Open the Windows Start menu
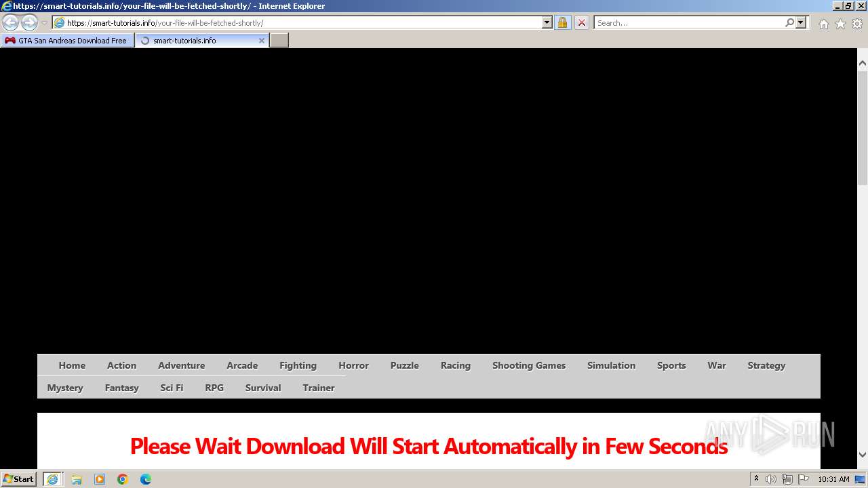Viewport: 868px width, 488px height. click(19, 479)
